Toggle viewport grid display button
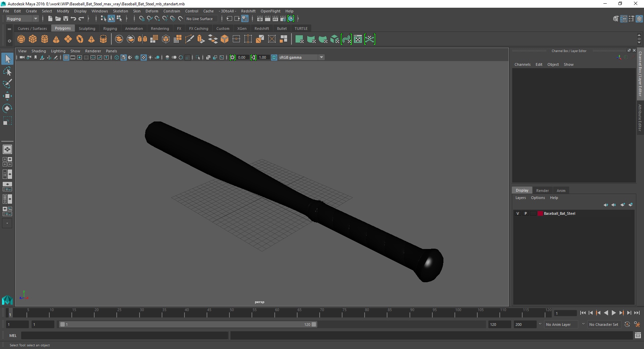The image size is (644, 349). (66, 57)
